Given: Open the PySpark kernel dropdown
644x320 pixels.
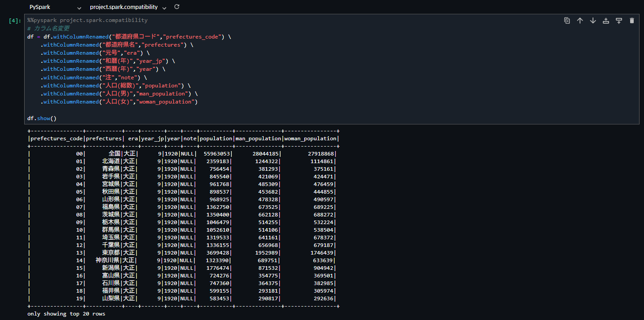Looking at the screenshot, I should (x=55, y=7).
